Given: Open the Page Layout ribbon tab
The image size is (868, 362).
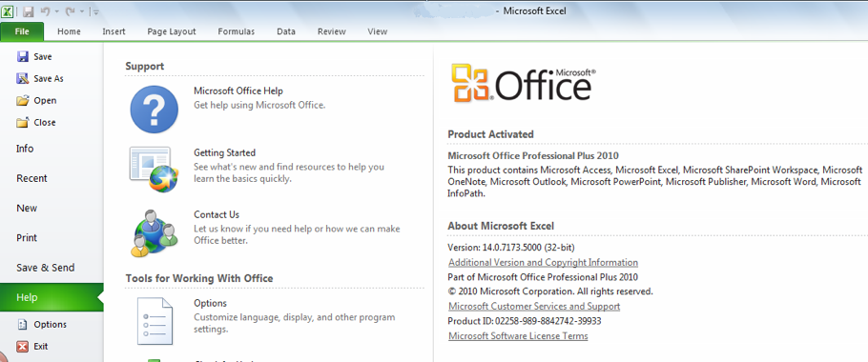Looking at the screenshot, I should tap(172, 31).
